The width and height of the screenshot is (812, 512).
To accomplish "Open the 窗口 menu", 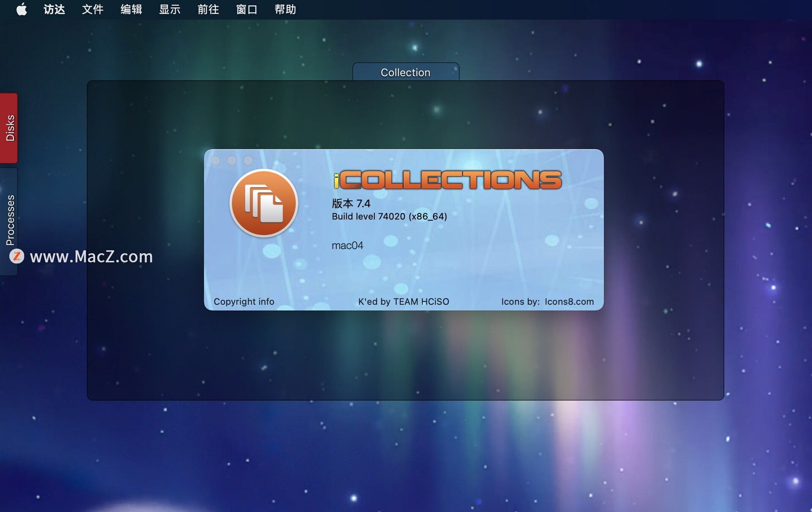I will [247, 9].
